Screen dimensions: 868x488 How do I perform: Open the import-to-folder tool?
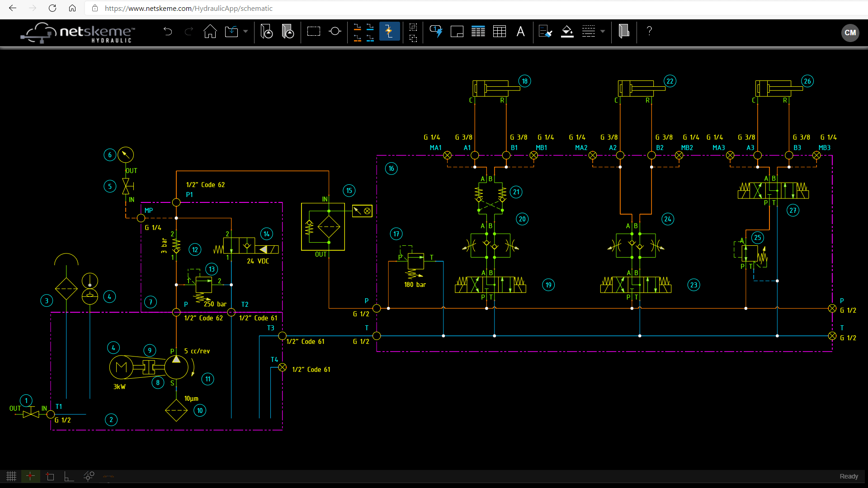tap(231, 31)
